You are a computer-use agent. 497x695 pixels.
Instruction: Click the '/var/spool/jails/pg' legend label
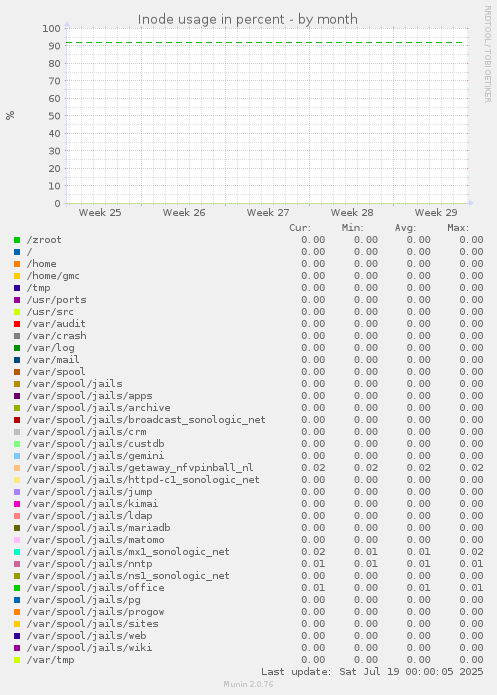83,599
